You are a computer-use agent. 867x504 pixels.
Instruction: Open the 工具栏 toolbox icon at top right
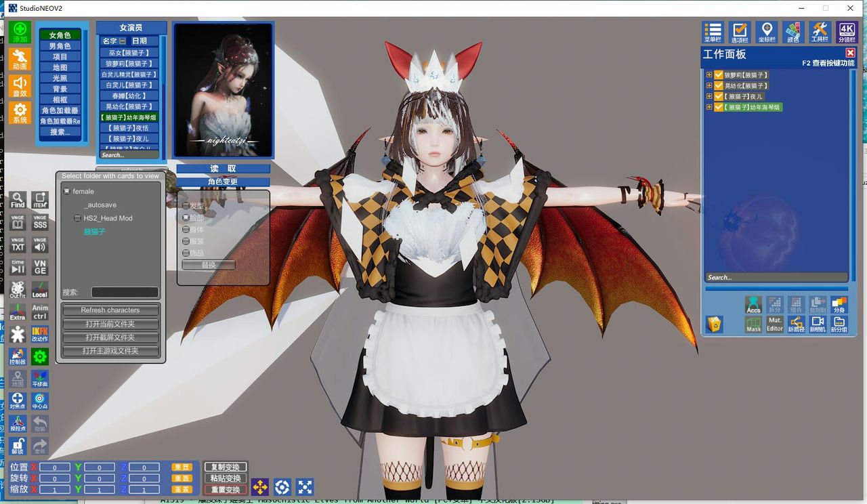click(821, 31)
